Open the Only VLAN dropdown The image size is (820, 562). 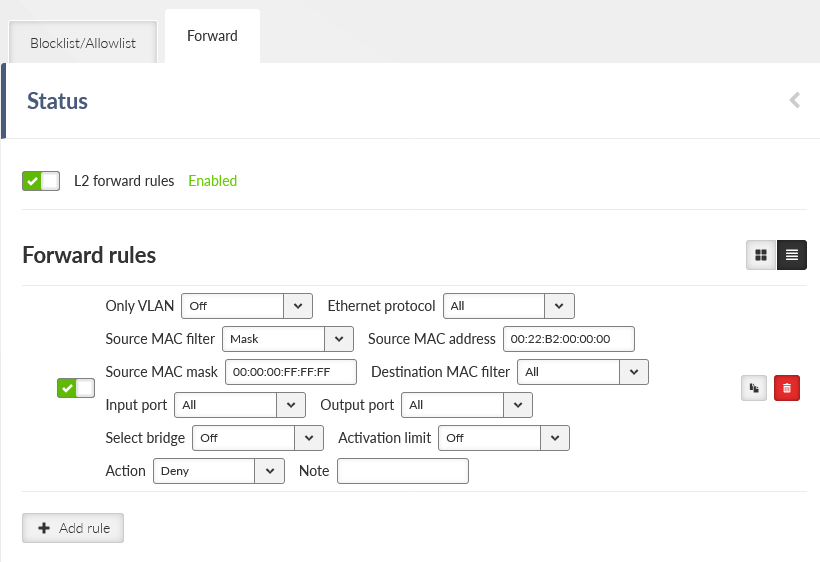click(x=247, y=306)
